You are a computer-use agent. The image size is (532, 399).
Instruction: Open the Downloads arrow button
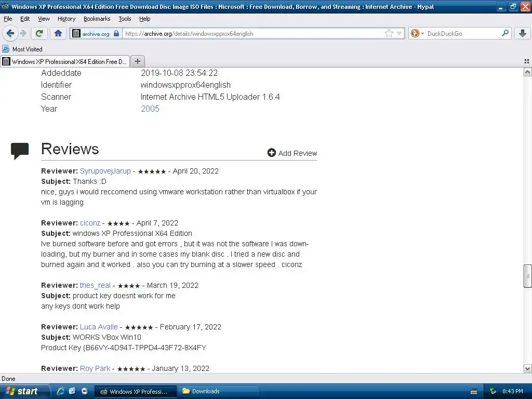point(523,33)
